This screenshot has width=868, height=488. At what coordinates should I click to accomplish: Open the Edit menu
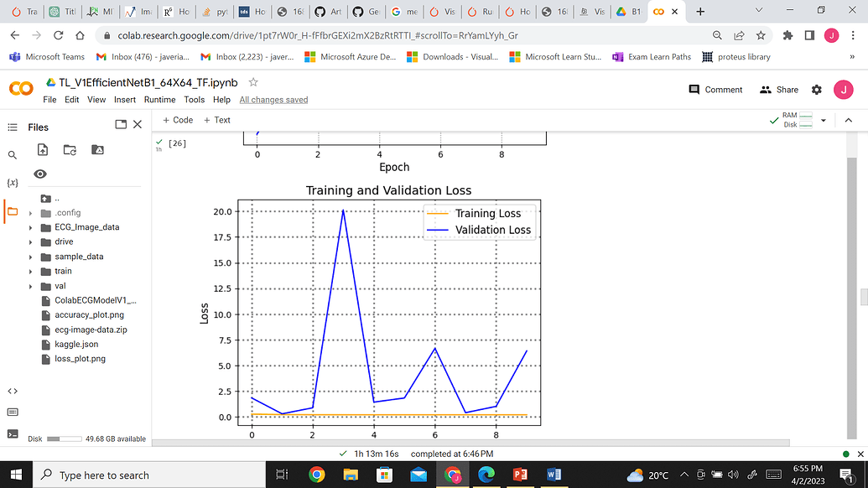click(71, 100)
